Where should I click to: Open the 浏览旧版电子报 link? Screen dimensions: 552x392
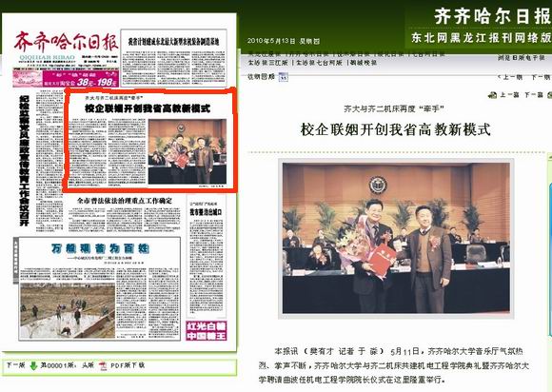point(522,58)
